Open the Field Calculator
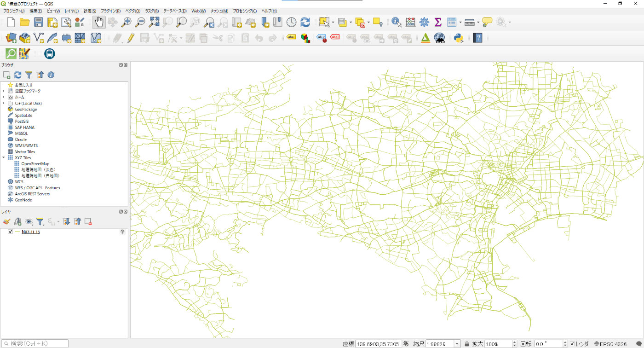 411,21
